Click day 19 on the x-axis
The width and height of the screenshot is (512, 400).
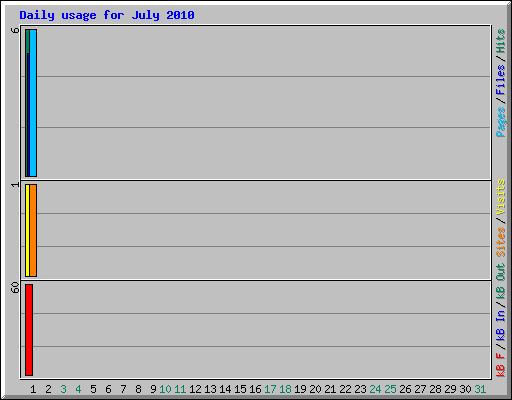point(300,389)
